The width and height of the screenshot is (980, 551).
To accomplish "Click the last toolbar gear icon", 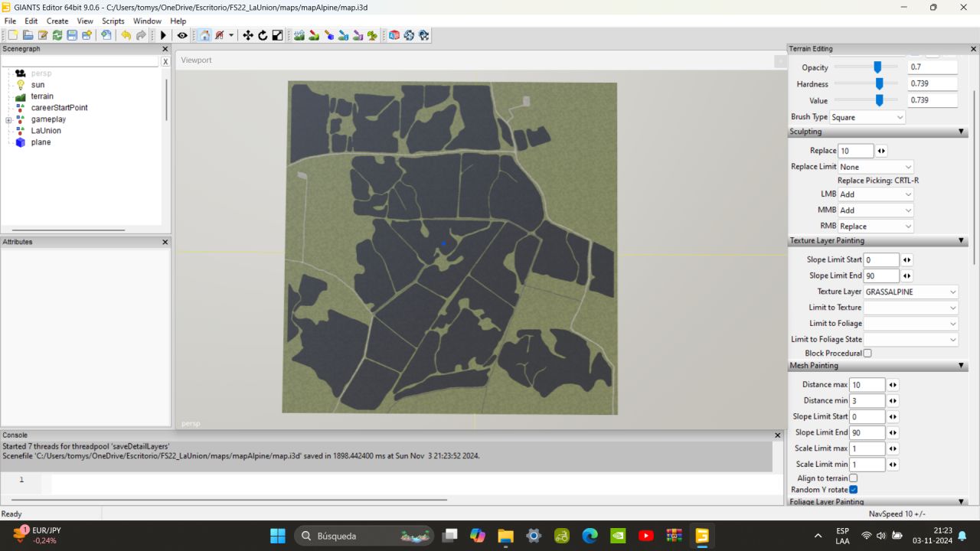I will [x=423, y=35].
